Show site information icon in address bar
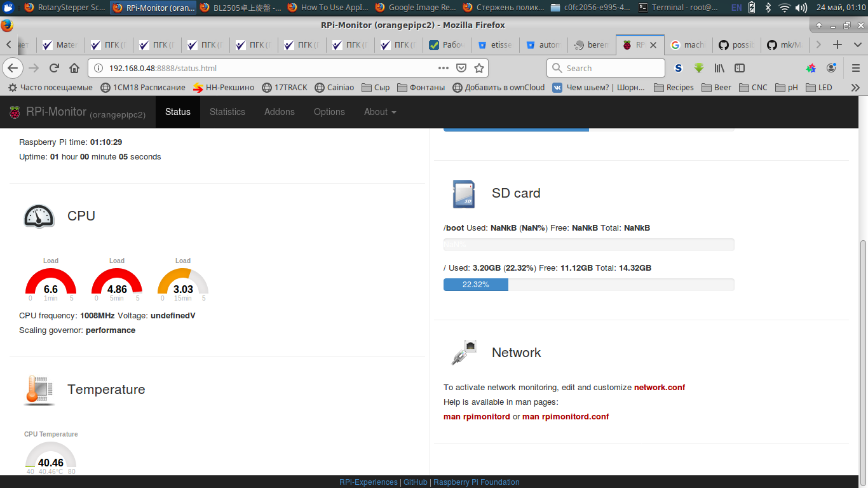The image size is (868, 488). [98, 68]
